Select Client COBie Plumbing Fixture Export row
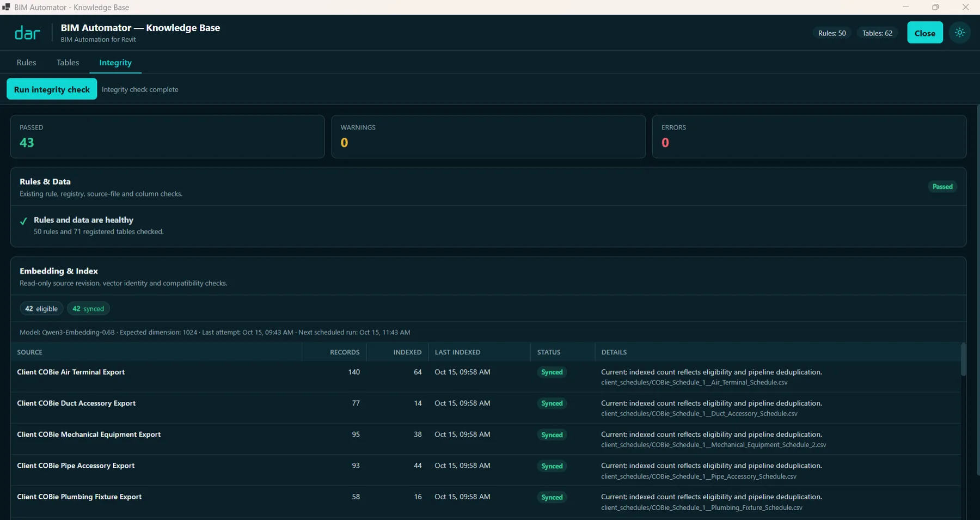 click(x=485, y=501)
